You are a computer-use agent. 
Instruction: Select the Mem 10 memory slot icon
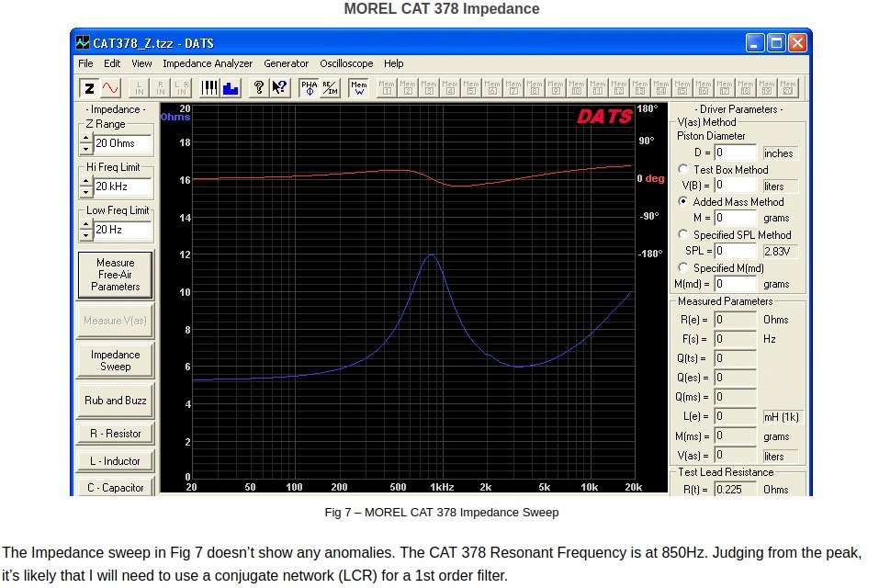coord(577,88)
